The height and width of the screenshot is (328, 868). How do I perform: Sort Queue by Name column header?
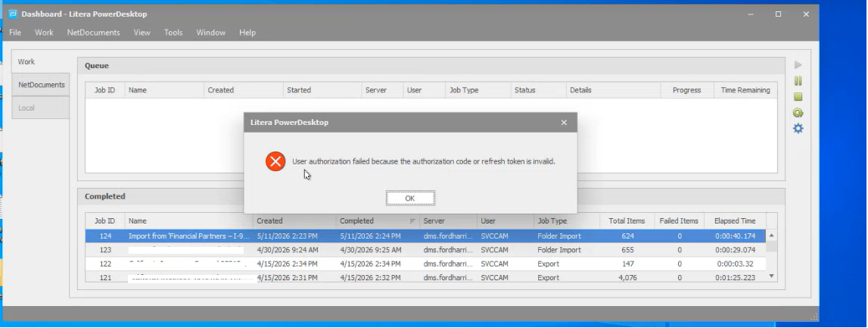[164, 89]
